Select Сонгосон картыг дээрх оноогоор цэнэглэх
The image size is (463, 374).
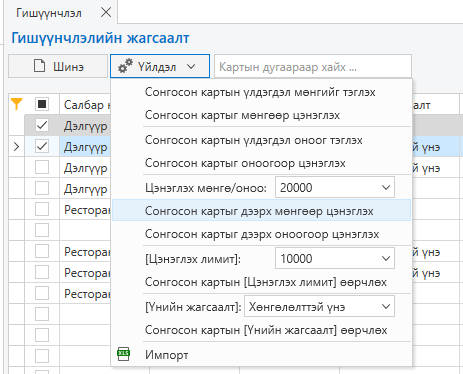(262, 234)
